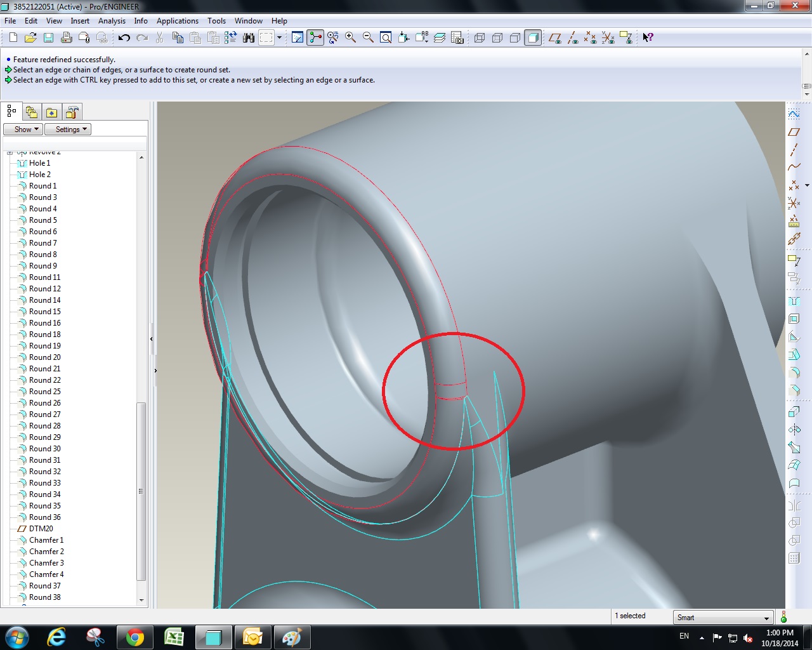
Task: Switch to the Favorites tab in navigator
Action: tap(52, 112)
